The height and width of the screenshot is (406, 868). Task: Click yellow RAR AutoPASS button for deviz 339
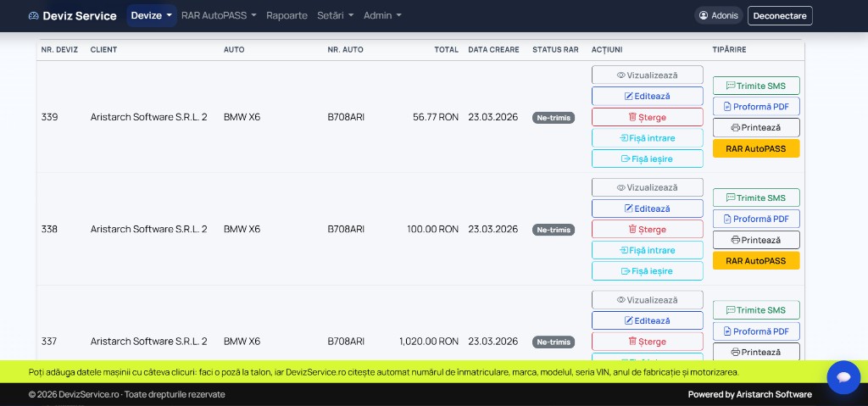tap(755, 148)
